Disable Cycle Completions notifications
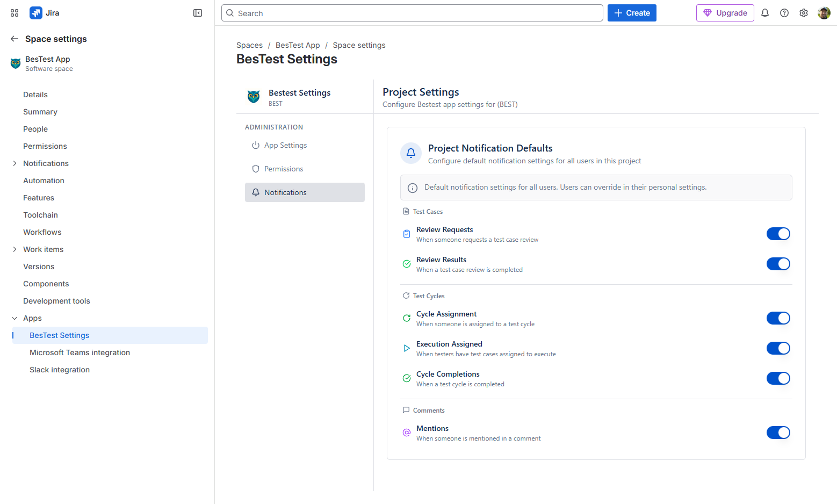Image resolution: width=837 pixels, height=504 pixels. (778, 378)
